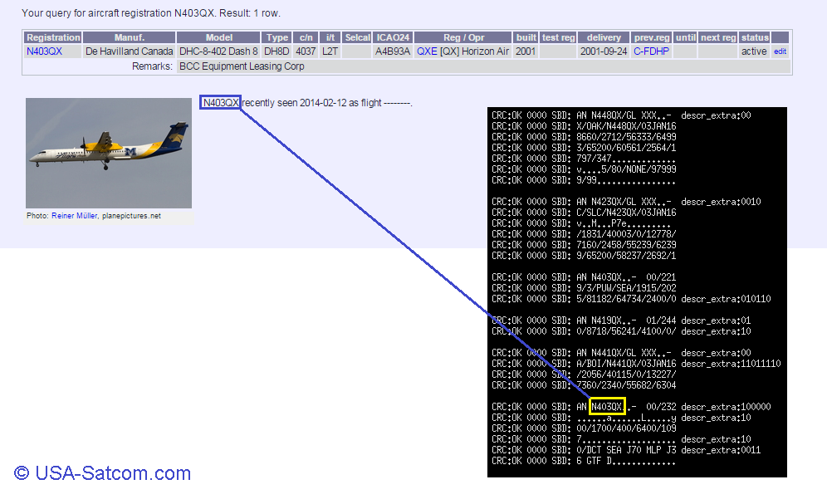Select the 4037 construction number cell

tap(306, 51)
